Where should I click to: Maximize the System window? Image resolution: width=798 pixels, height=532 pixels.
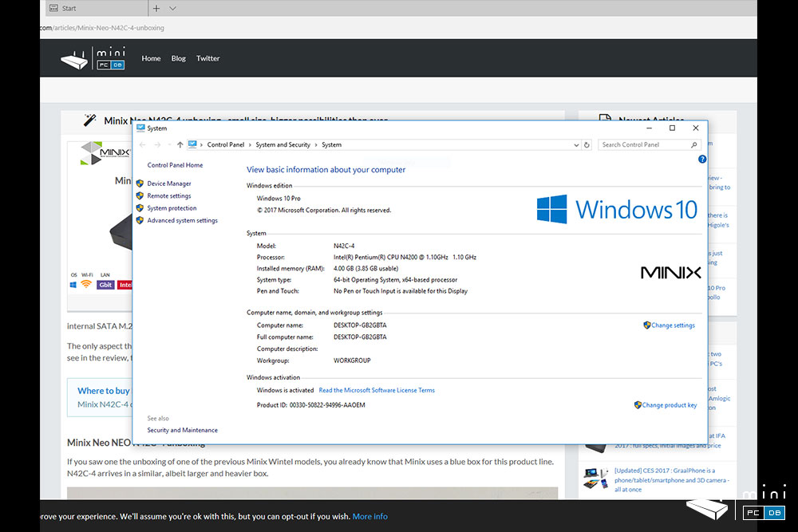point(672,128)
